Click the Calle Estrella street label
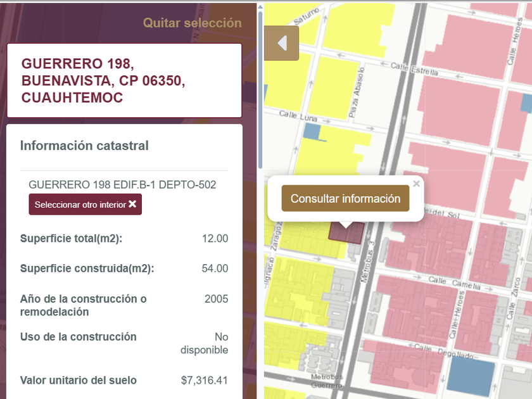 click(x=414, y=69)
